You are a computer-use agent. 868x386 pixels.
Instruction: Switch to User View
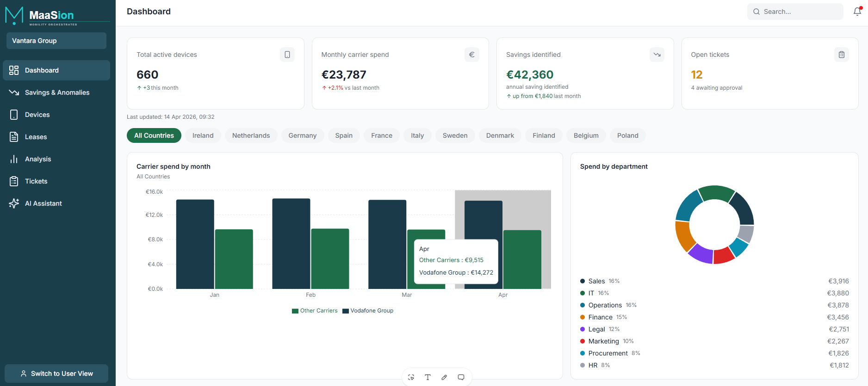tap(56, 374)
